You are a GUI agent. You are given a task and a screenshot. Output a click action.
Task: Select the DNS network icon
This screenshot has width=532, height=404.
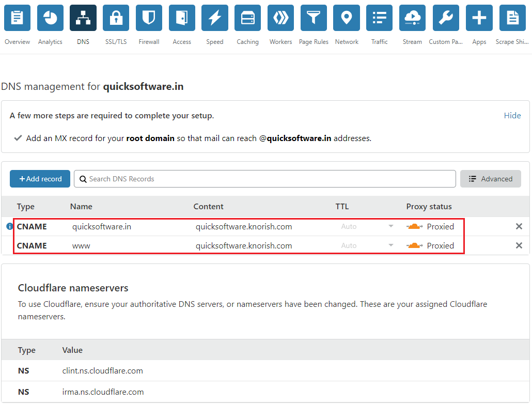[x=83, y=18]
